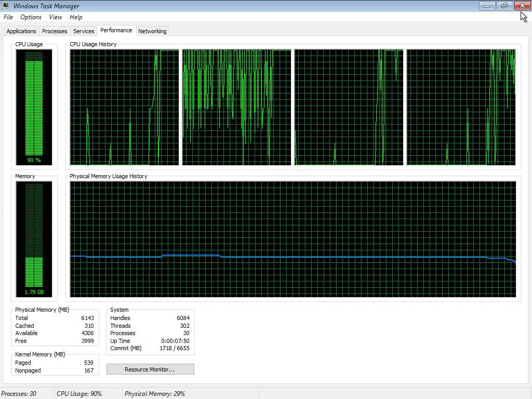
Task: Close the Task Manager window
Action: tap(523, 6)
